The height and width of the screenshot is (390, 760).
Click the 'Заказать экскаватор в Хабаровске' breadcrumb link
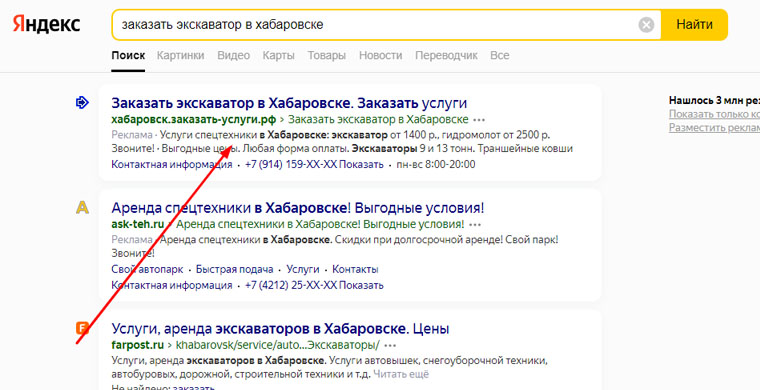[379, 119]
